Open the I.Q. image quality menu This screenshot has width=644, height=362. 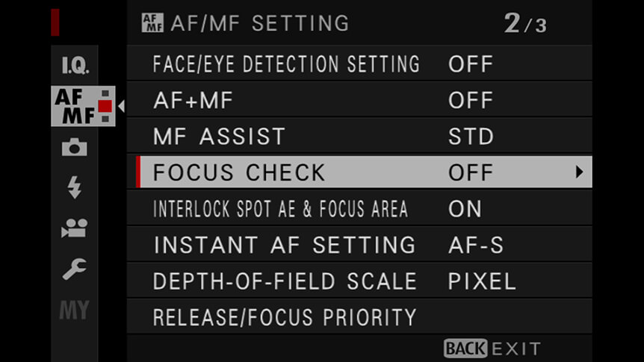click(x=75, y=65)
